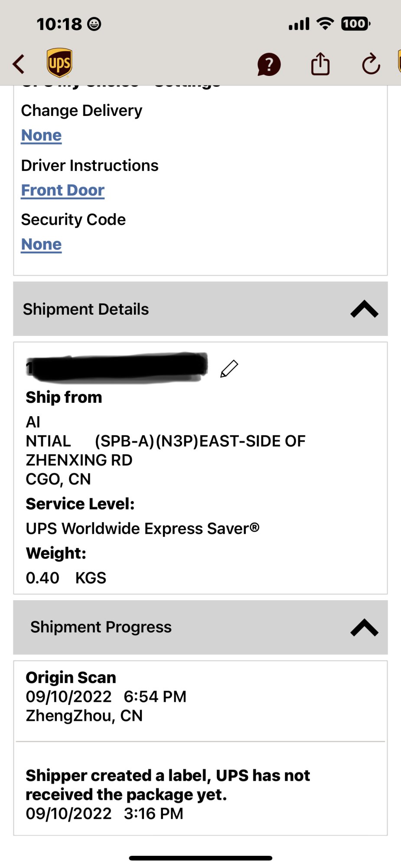
Task: Tap the share icon
Action: coord(320,64)
